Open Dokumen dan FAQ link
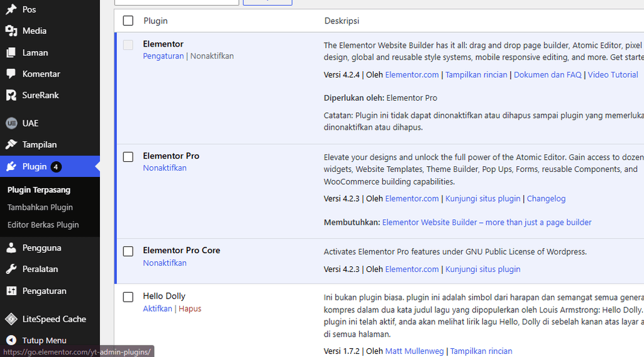This screenshot has height=357, width=644. [548, 75]
